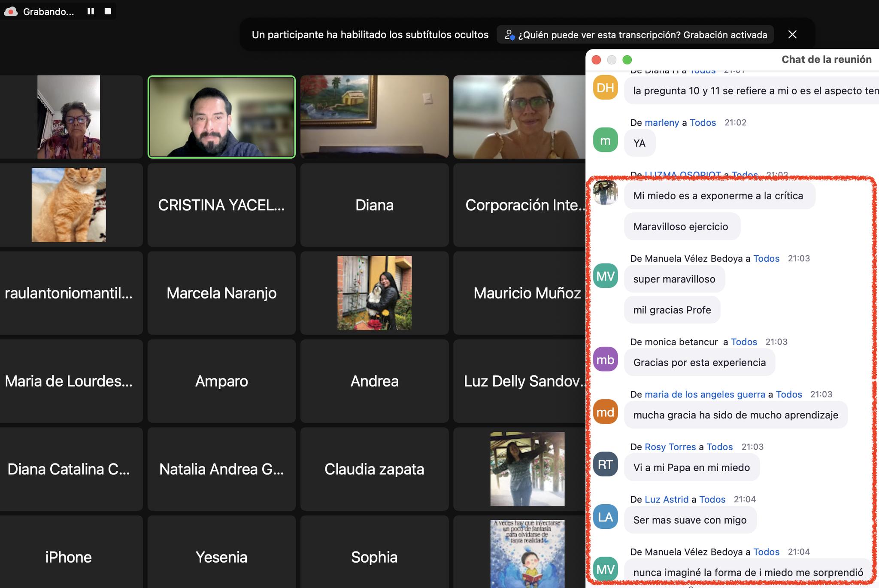Select the Claudia zapata participant tile

point(374,469)
